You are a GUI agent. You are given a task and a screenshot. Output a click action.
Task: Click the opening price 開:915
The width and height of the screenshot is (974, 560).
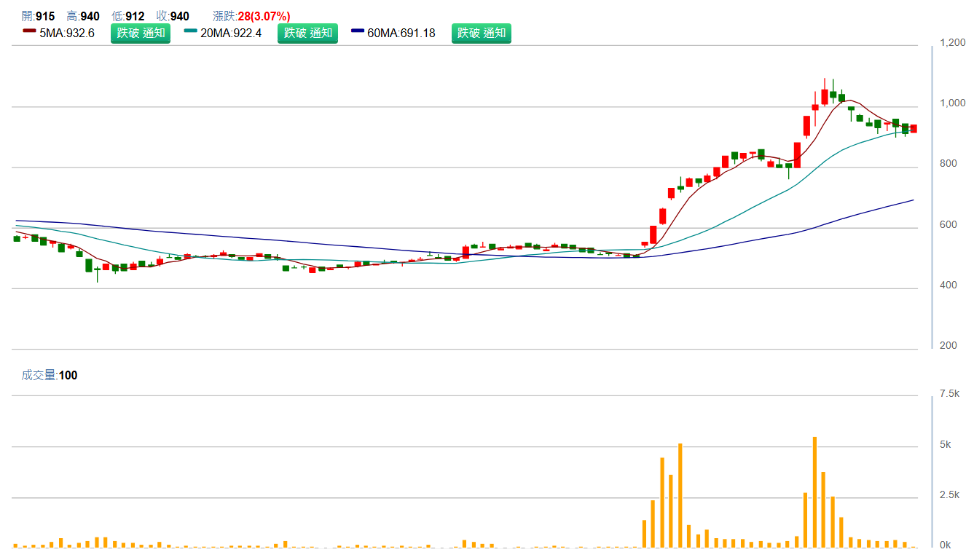(x=38, y=16)
